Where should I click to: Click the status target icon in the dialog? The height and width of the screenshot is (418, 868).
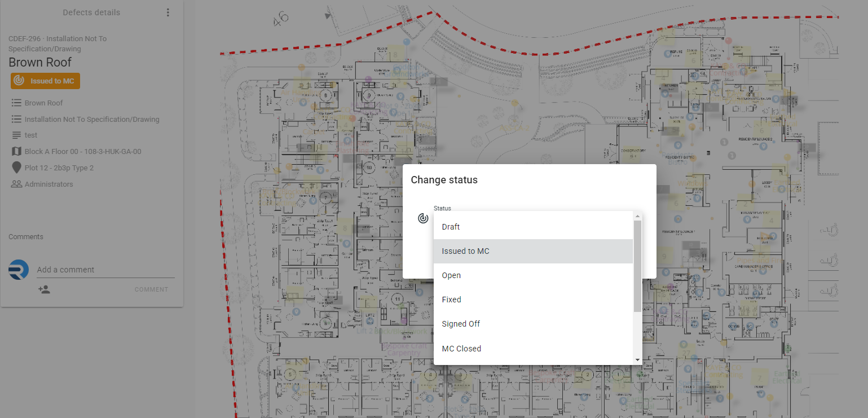coord(423,218)
